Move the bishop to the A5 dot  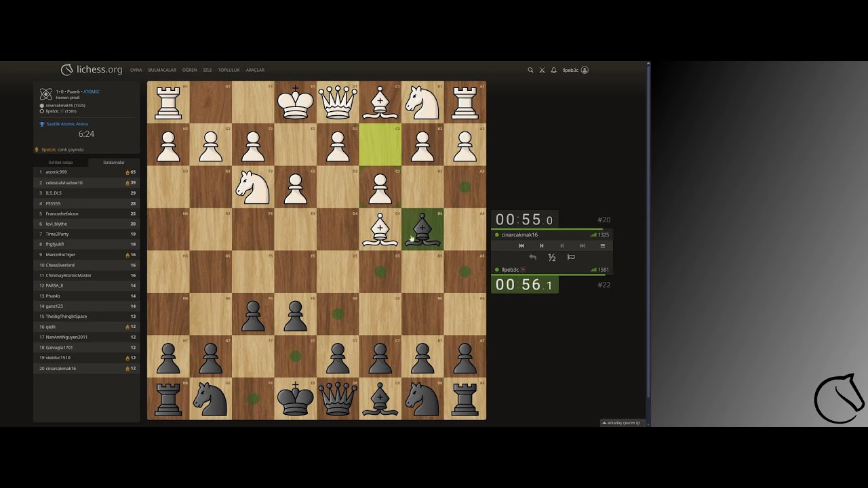coord(465,272)
